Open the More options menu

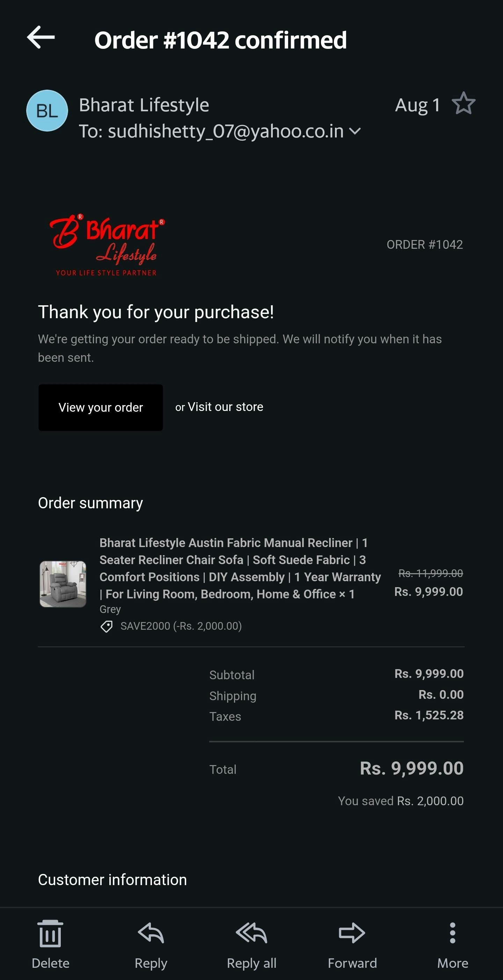pyautogui.click(x=452, y=933)
